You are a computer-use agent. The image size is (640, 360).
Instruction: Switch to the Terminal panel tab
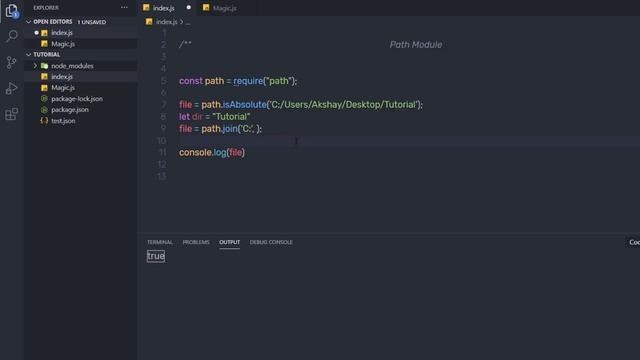[x=160, y=242]
